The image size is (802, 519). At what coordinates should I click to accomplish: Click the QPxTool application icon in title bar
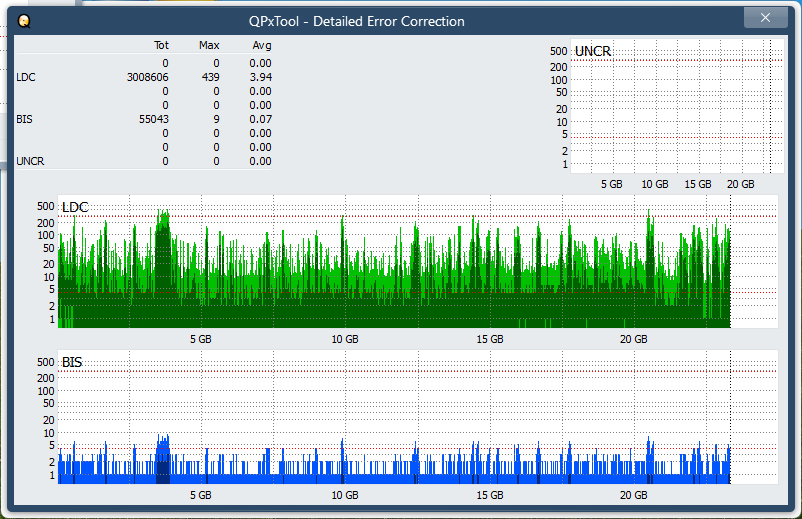pos(24,21)
